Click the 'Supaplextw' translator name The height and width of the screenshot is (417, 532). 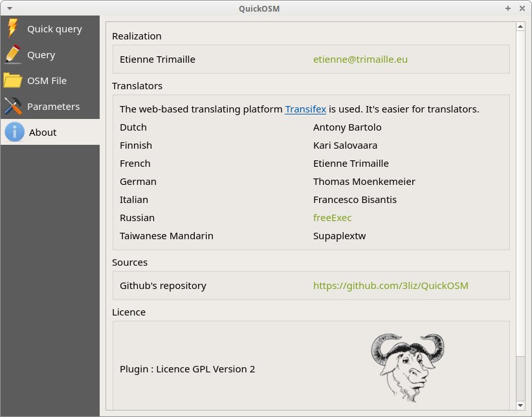coord(339,236)
